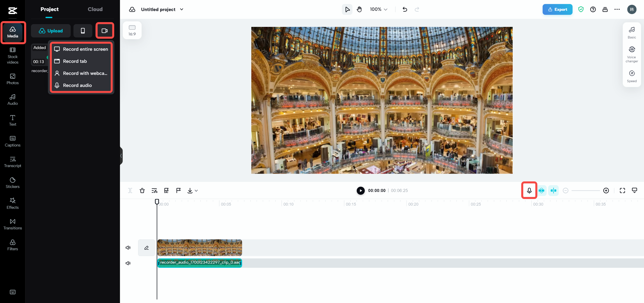
Task: Select the Media panel in the sidebar
Action: [x=13, y=32]
